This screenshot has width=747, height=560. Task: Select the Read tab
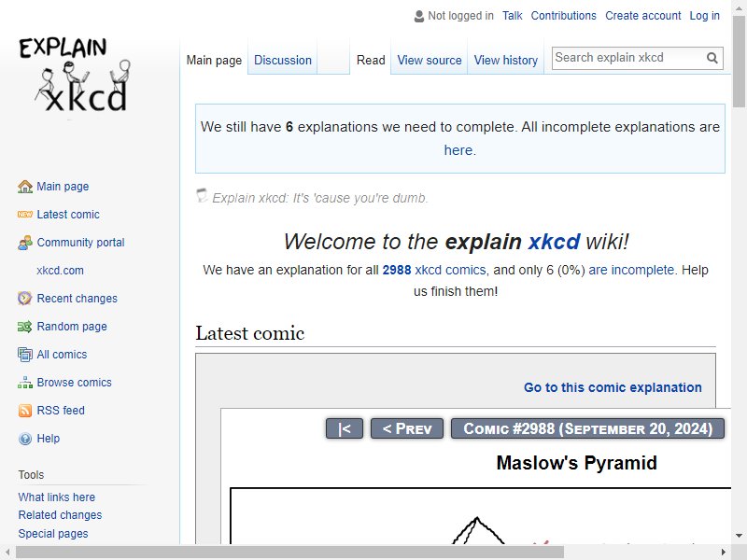click(x=371, y=61)
